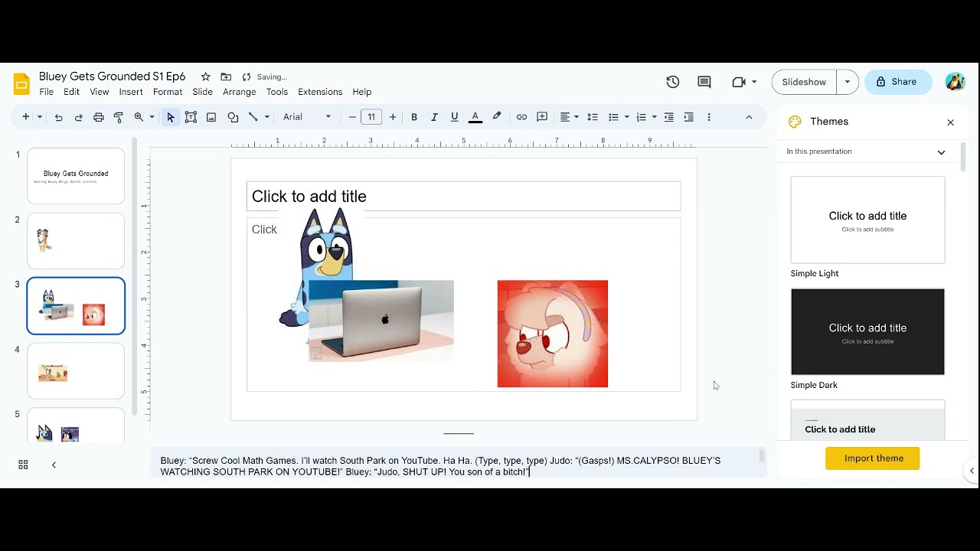Click the font size field showing 11
Image resolution: width=980 pixels, height=551 pixels.
(x=371, y=117)
